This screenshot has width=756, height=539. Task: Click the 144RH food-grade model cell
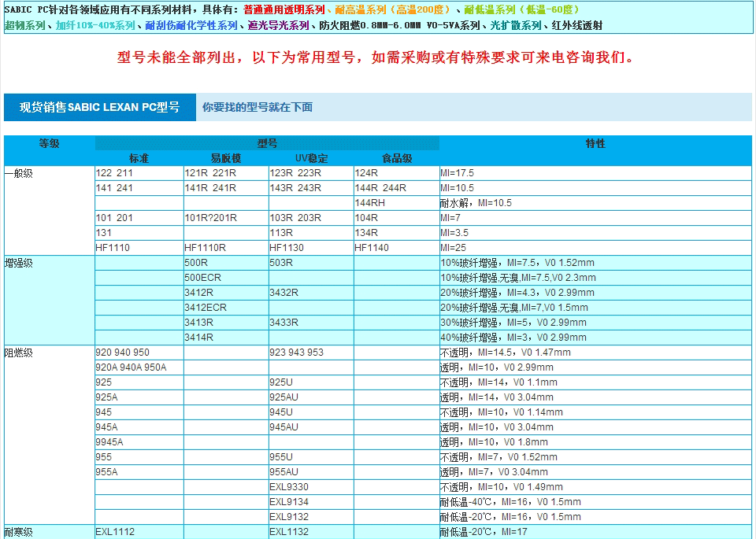click(x=370, y=202)
